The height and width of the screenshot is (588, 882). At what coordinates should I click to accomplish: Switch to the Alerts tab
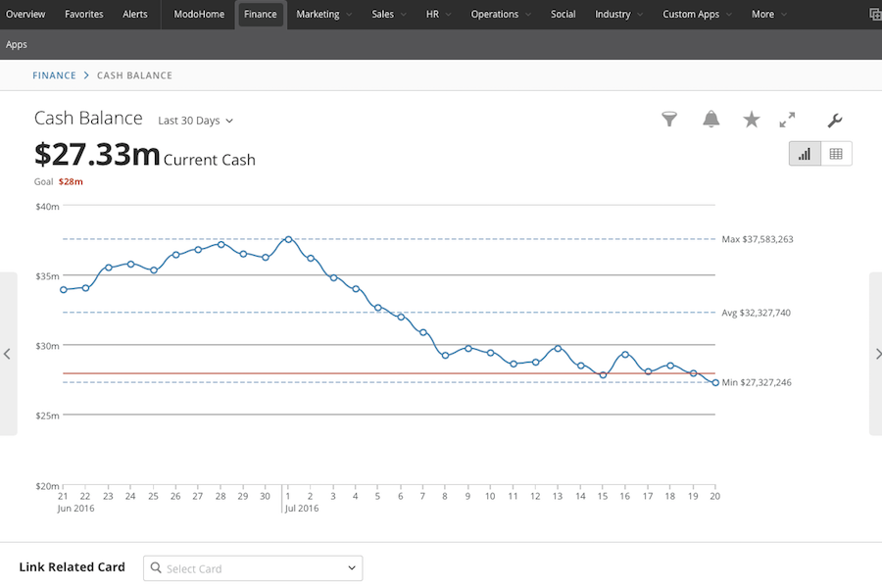135,15
